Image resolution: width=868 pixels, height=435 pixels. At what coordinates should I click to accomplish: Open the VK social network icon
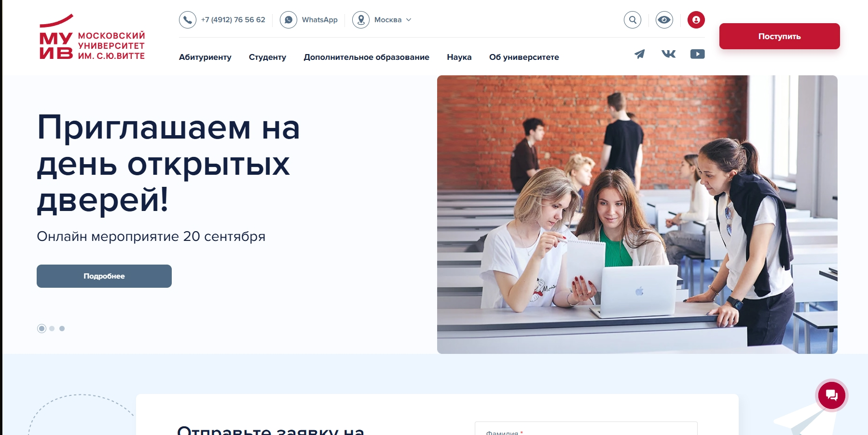668,54
